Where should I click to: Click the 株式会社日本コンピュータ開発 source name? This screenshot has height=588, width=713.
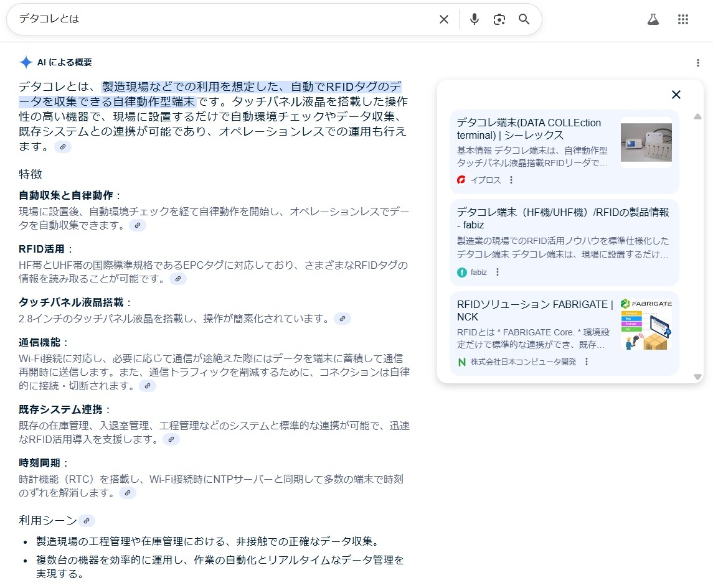523,362
